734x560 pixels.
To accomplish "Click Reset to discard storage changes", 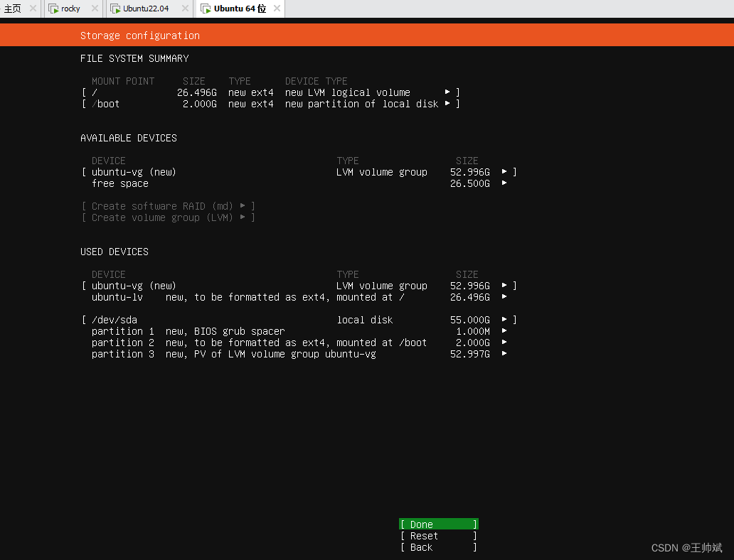I will 439,536.
